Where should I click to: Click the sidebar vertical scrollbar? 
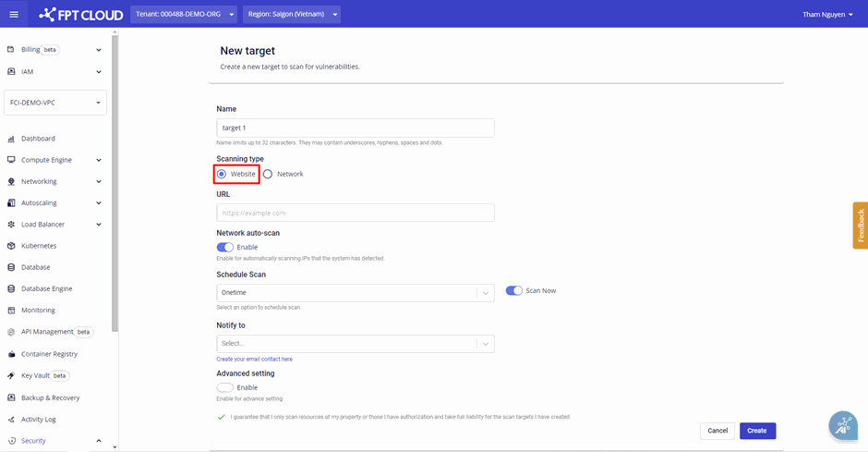coord(115,183)
